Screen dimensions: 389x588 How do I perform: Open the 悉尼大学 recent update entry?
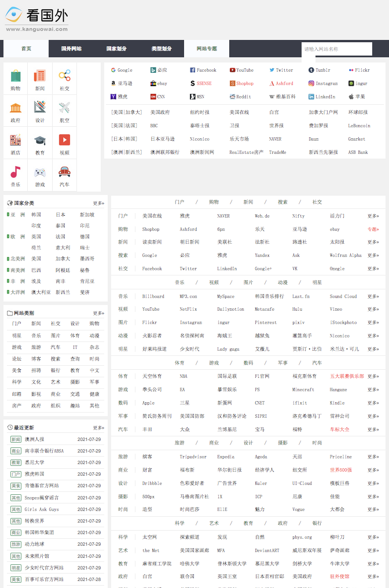click(x=35, y=462)
